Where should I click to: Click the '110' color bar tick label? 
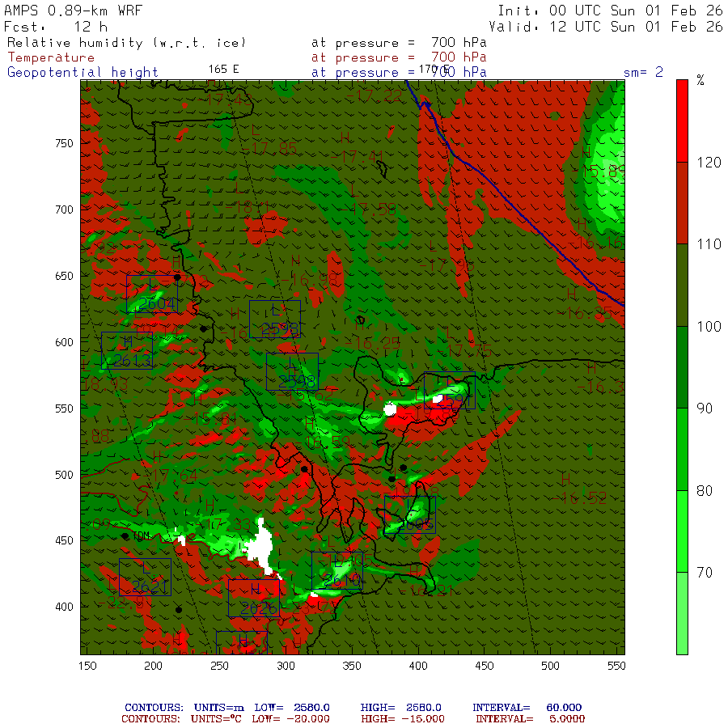709,244
